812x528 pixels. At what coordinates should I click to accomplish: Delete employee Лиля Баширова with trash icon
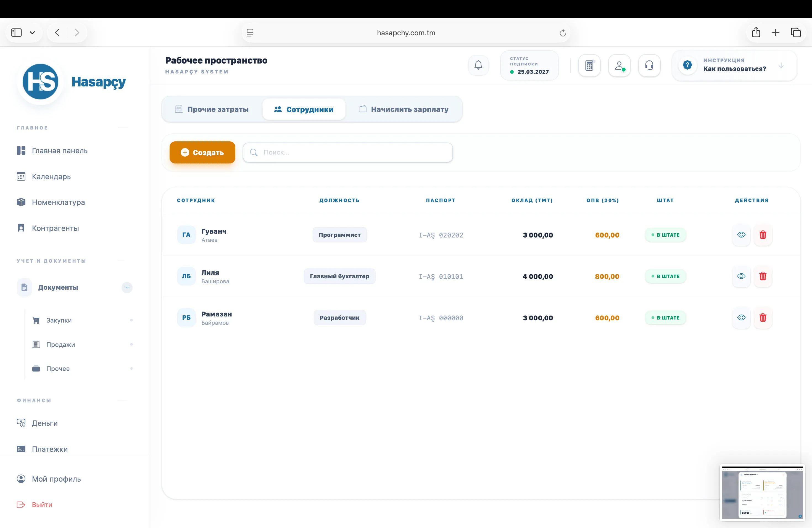point(763,276)
